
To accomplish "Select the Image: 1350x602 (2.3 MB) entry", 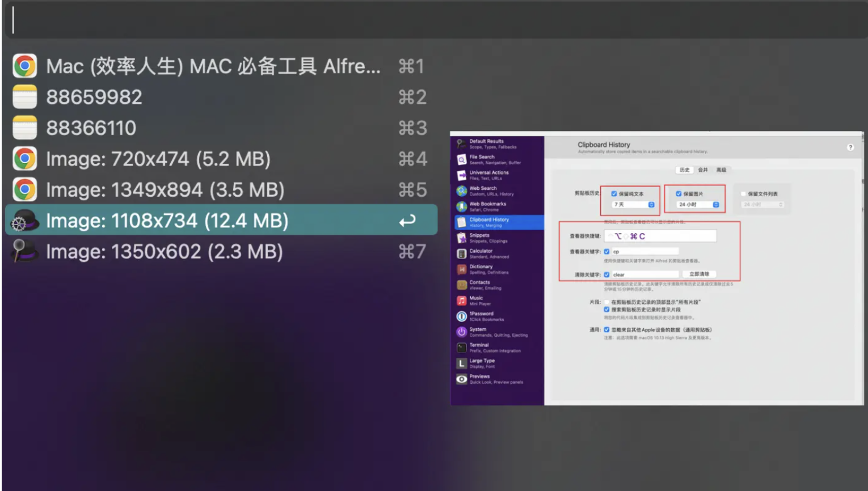I will pyautogui.click(x=221, y=251).
